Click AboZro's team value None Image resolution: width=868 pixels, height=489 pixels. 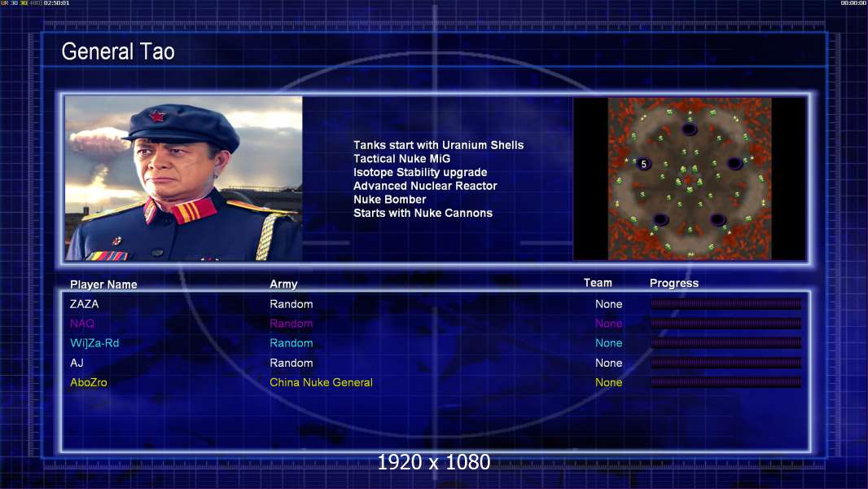(x=608, y=383)
